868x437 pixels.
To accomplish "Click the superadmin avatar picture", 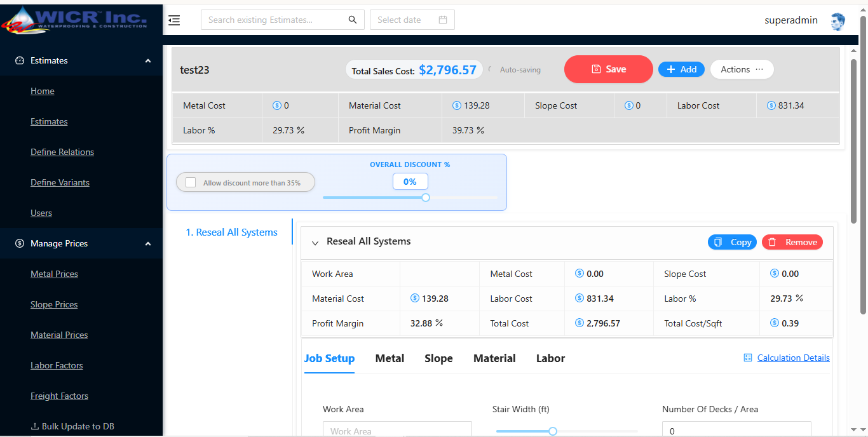I will [837, 21].
